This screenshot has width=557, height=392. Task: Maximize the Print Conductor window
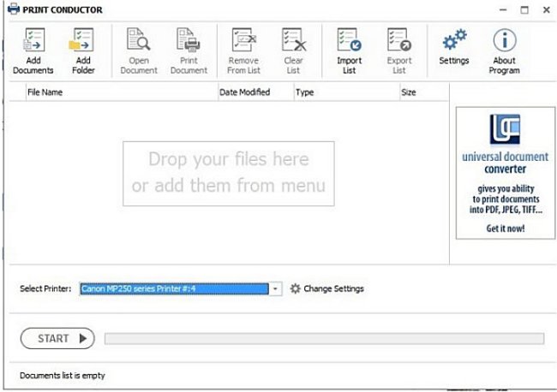524,10
